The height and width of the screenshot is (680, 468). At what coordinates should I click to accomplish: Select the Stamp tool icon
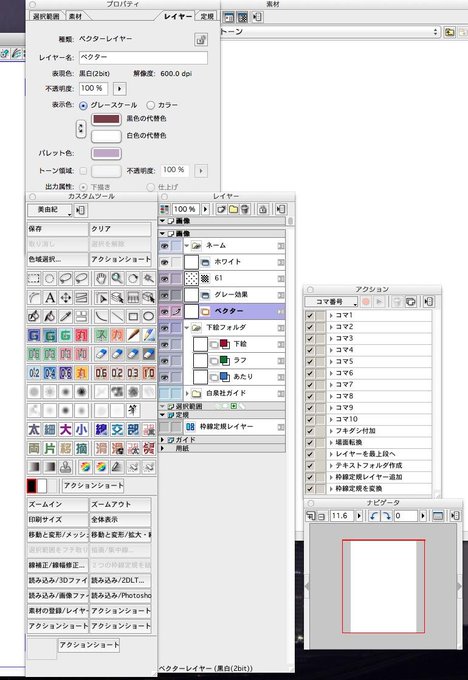coord(65,467)
